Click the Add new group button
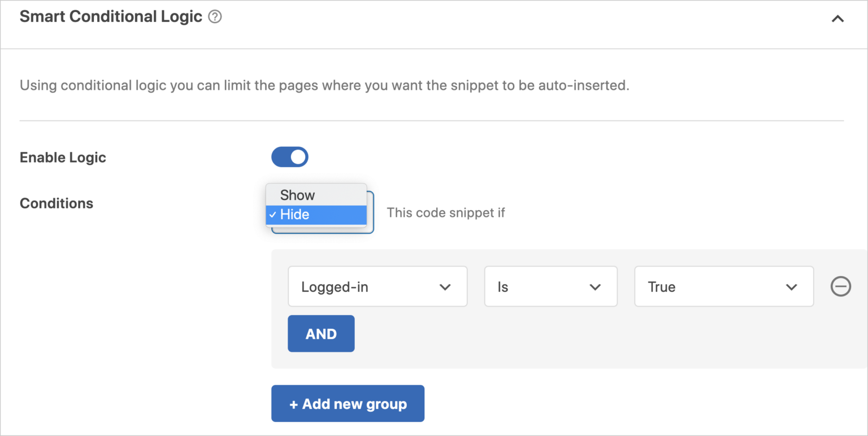This screenshot has height=436, width=868. (348, 404)
